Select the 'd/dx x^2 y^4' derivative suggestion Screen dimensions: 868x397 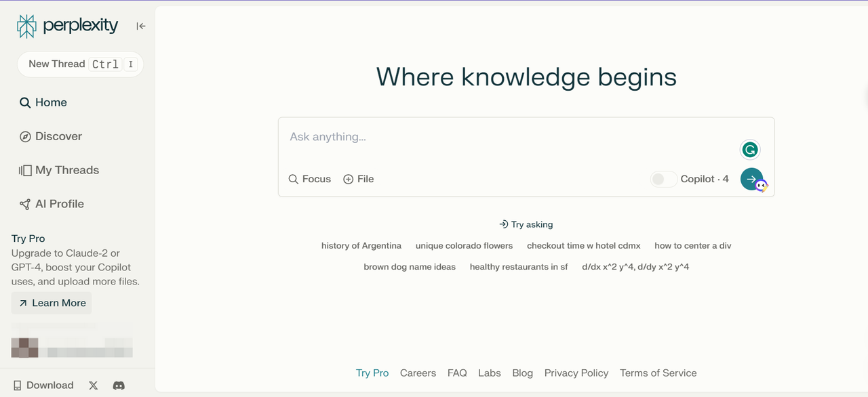click(x=635, y=267)
